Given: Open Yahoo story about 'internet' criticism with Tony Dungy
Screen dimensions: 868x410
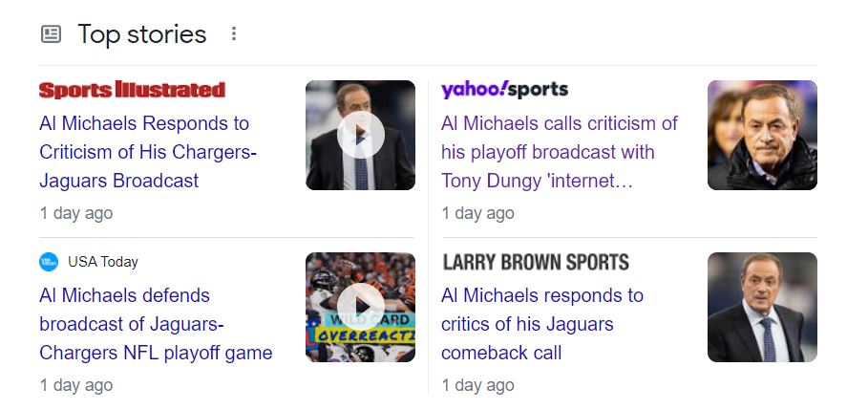Looking at the screenshot, I should [559, 152].
